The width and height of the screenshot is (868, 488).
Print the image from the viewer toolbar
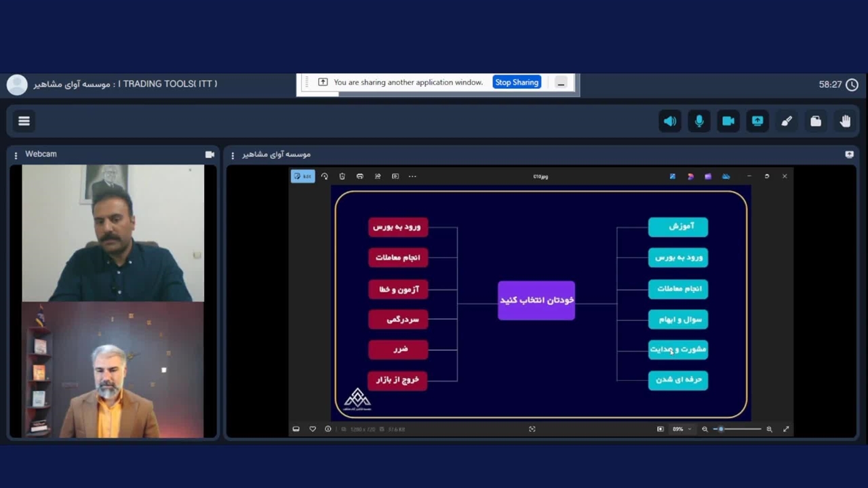(x=359, y=176)
